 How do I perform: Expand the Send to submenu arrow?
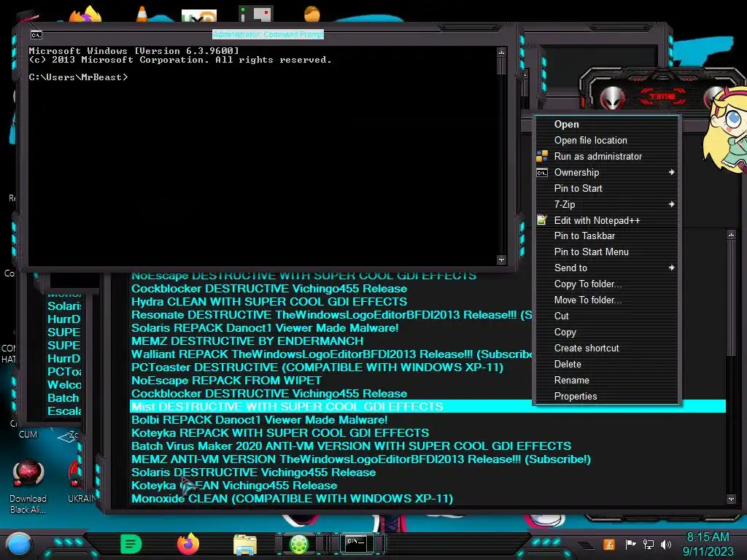(671, 268)
